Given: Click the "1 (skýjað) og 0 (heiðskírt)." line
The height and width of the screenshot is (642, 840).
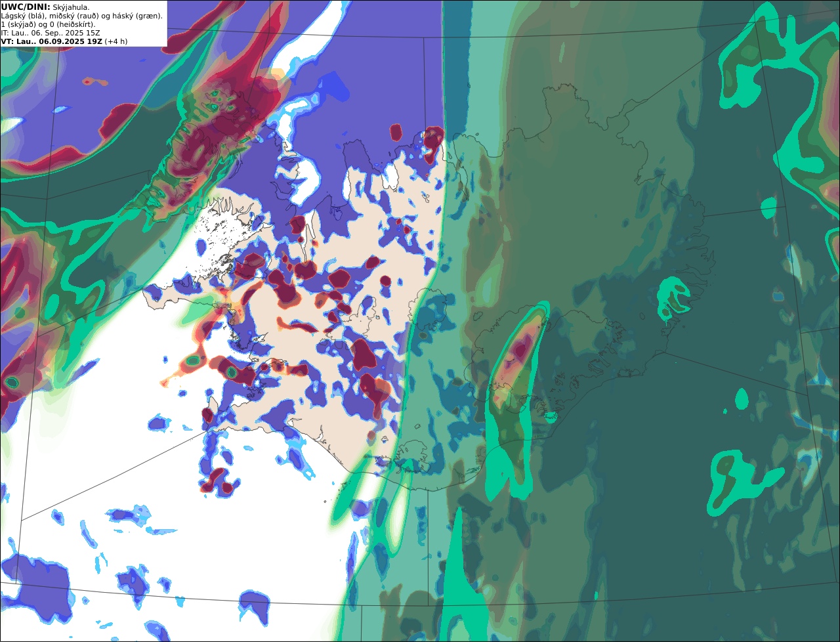Looking at the screenshot, I should 48,24.
